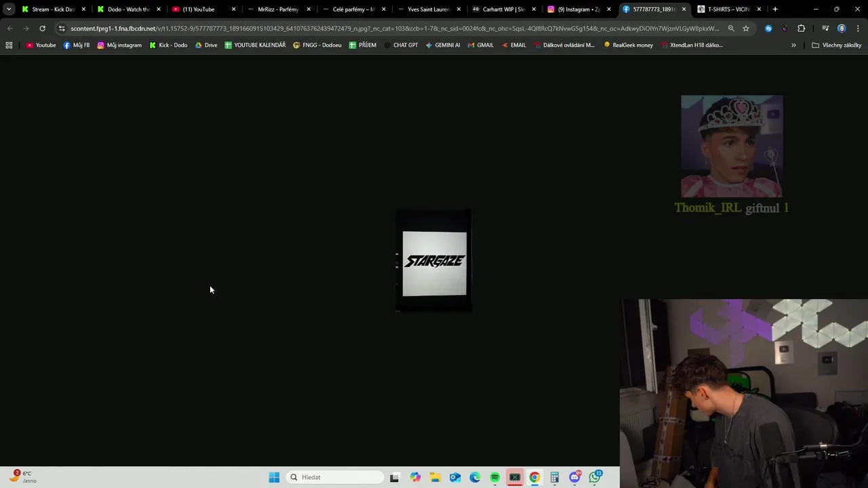Click the browser Forward arrow
This screenshot has width=868, height=488.
[x=26, y=28]
